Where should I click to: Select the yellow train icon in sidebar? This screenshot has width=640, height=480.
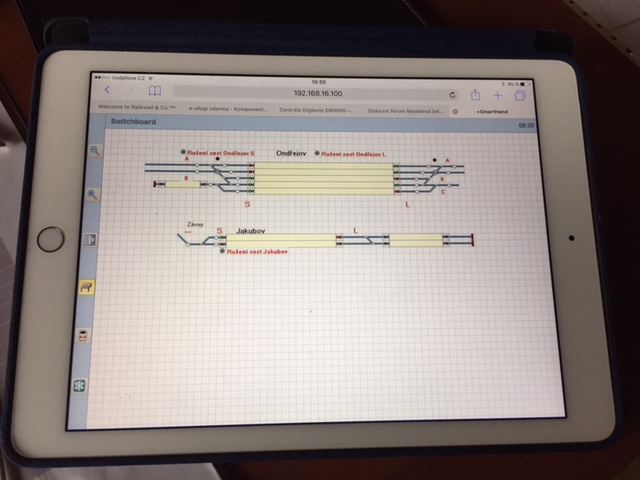click(87, 287)
